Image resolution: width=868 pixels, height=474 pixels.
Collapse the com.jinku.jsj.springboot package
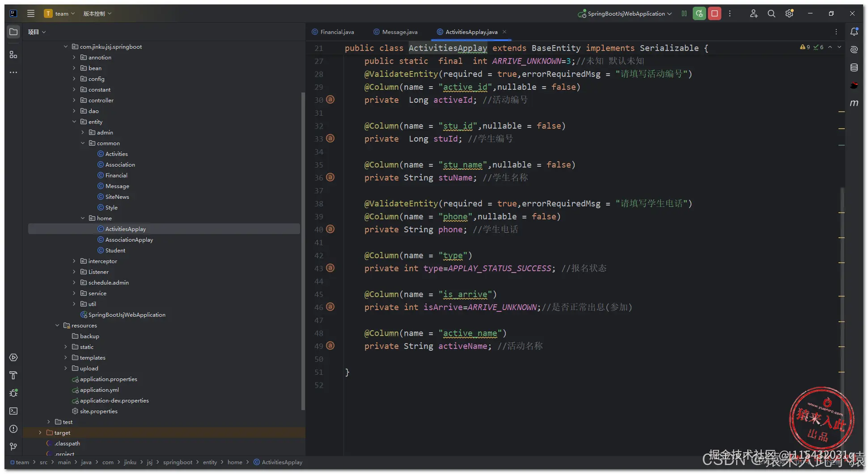[66, 46]
